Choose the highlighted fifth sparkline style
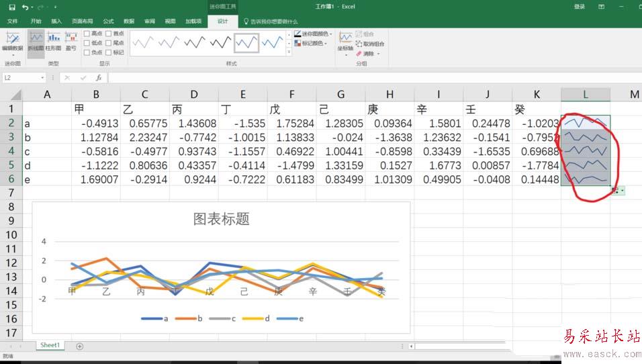The height and width of the screenshot is (364, 642). [246, 42]
